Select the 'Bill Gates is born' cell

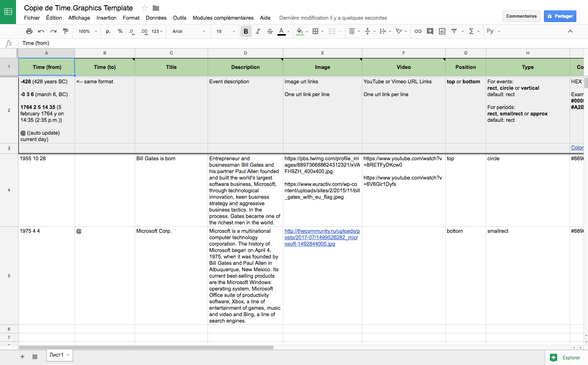pos(171,190)
